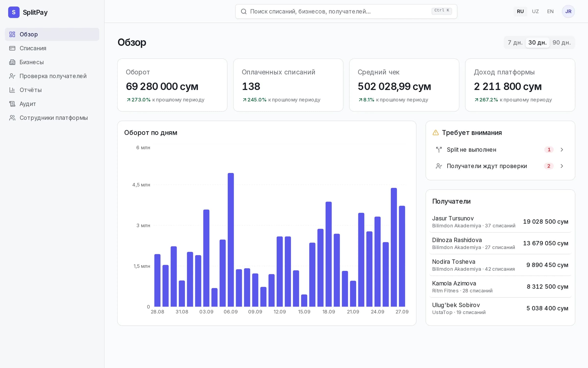588x368 pixels.
Task: Open Обзор via its grid icon
Action: tap(12, 34)
